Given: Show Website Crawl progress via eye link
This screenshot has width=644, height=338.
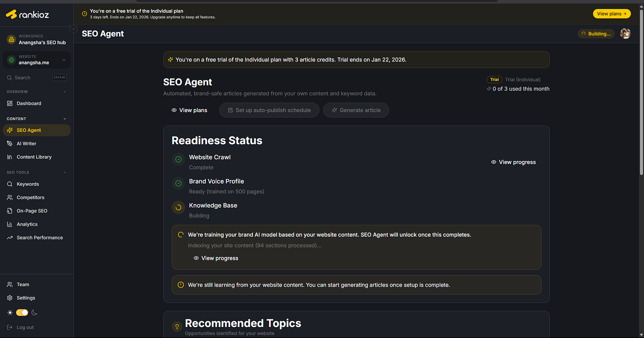Looking at the screenshot, I should 513,162.
